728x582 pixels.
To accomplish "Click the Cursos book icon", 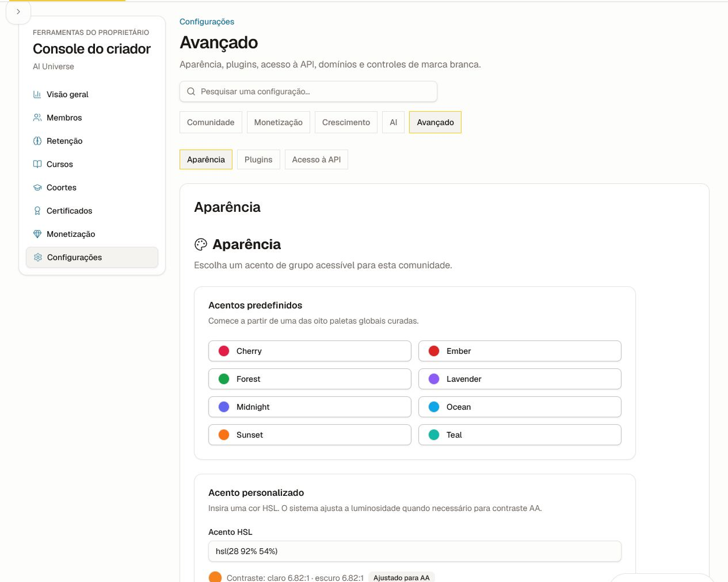I will 37,164.
